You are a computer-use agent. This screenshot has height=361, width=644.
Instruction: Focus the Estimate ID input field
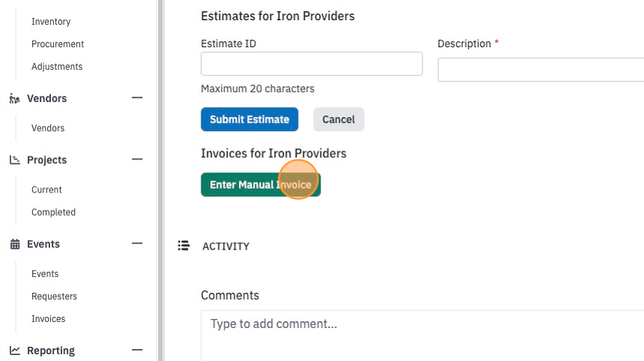pyautogui.click(x=312, y=64)
